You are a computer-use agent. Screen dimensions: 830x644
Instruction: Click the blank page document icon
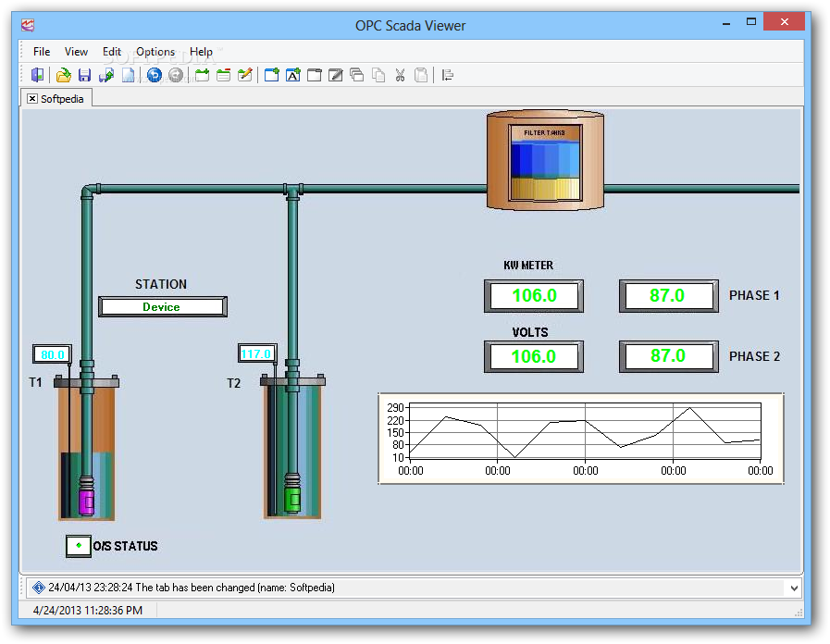coord(128,75)
